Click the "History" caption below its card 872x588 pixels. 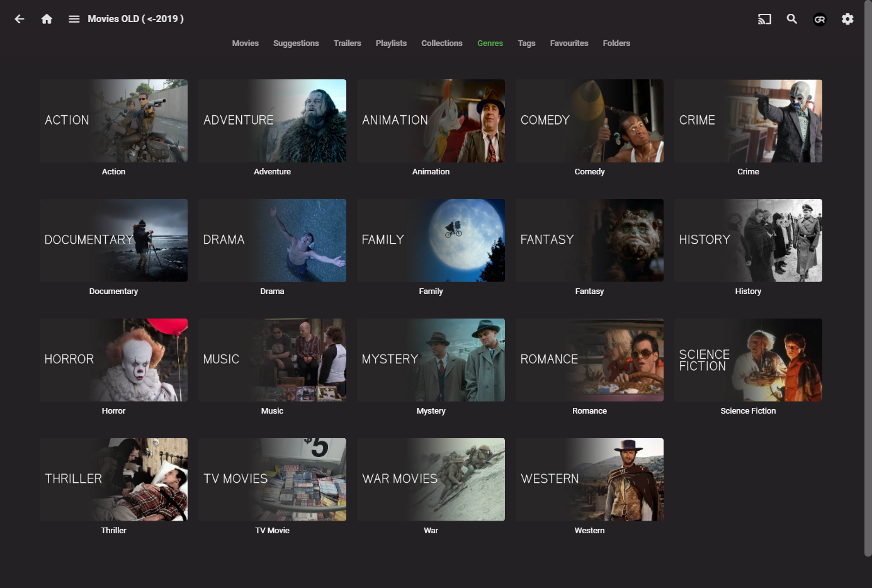(x=748, y=291)
